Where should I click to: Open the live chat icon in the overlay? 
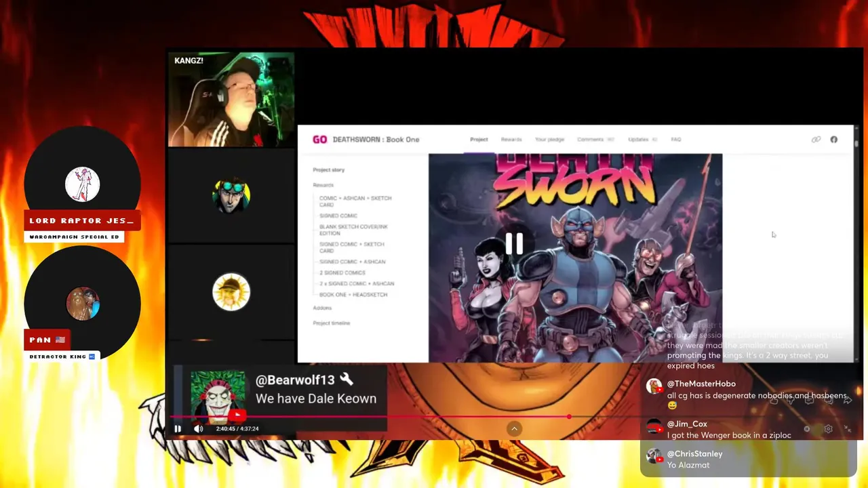pyautogui.click(x=809, y=401)
